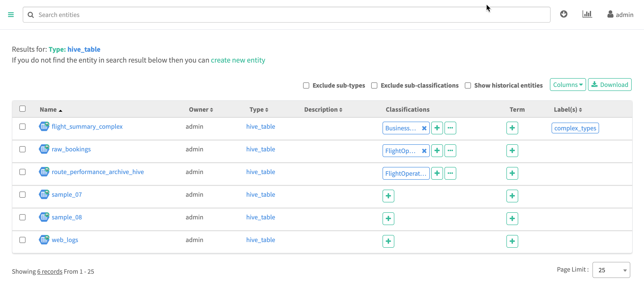Enable Exclude sub-types checkbox
644x290 pixels.
click(x=306, y=85)
